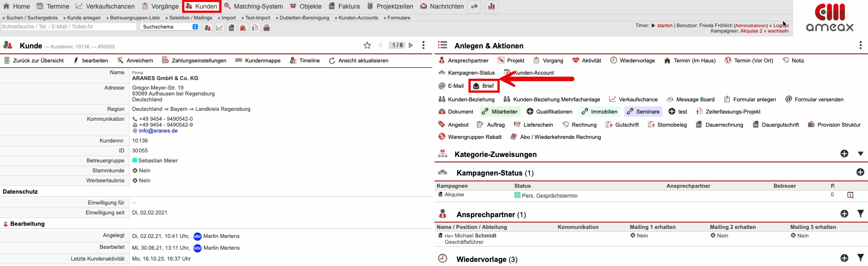The width and height of the screenshot is (868, 266).
Task: Click the info@aranes.de email link
Action: tap(158, 131)
